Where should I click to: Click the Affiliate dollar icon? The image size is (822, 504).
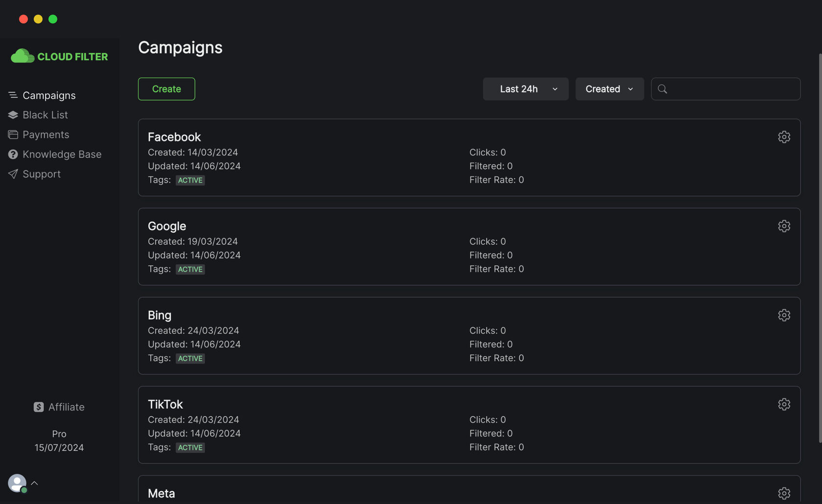click(39, 407)
